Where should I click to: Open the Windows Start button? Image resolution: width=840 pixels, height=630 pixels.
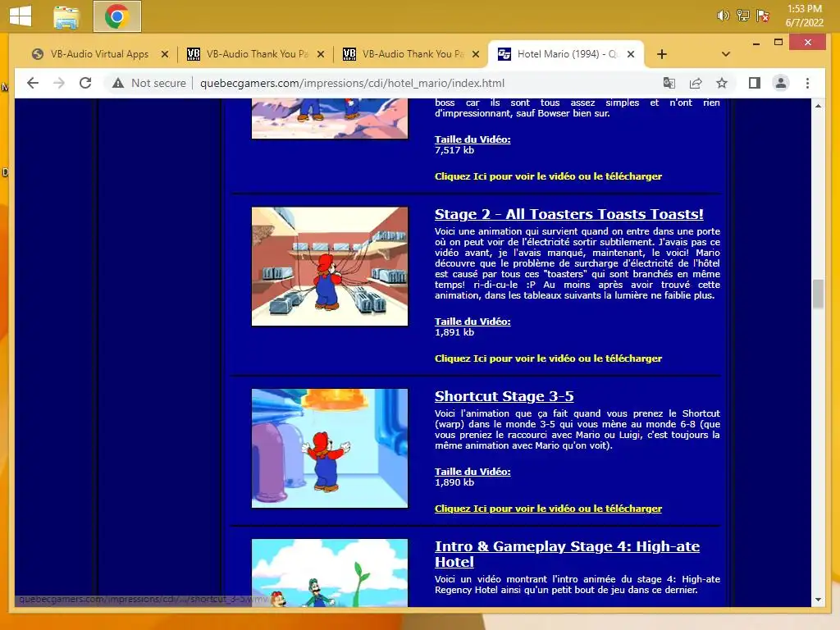point(21,16)
